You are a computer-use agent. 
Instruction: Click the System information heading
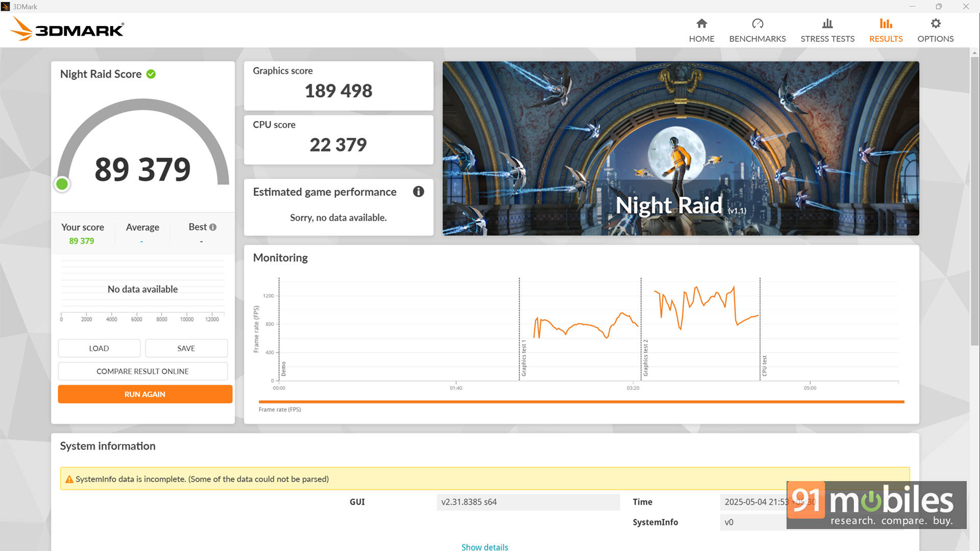(x=108, y=446)
